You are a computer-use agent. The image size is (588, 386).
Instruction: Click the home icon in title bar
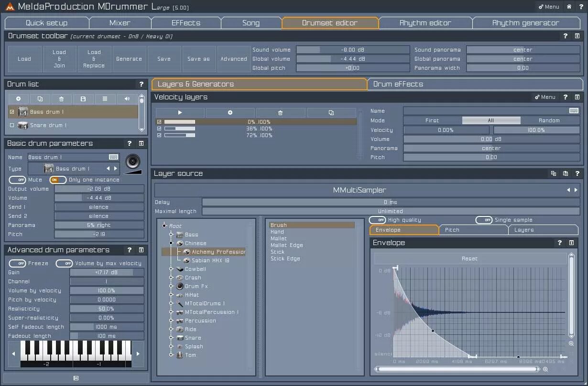click(569, 7)
